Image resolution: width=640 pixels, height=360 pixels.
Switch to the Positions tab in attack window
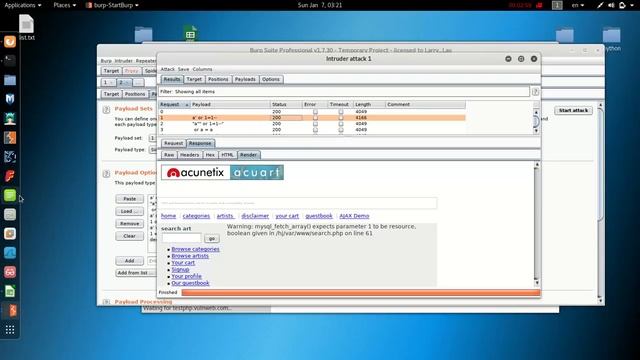tap(218, 80)
